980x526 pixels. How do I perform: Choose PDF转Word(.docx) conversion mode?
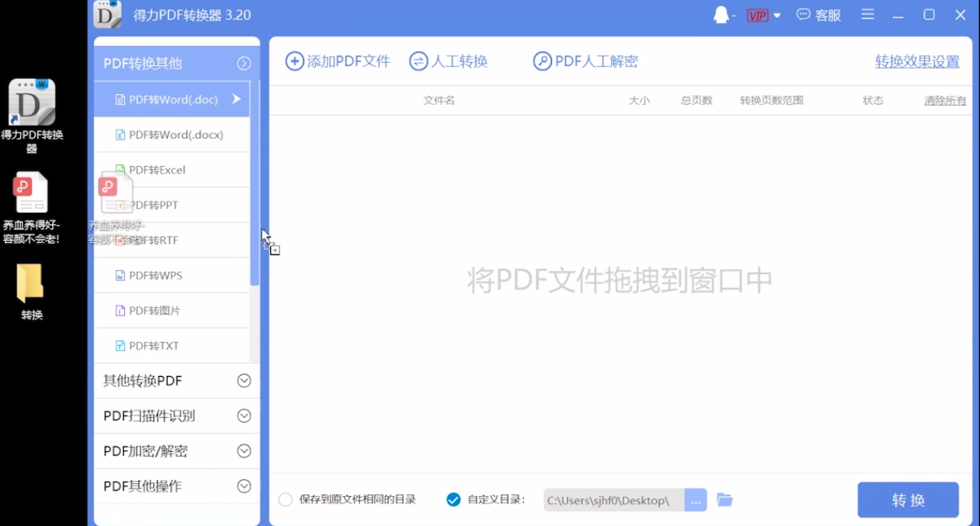172,135
